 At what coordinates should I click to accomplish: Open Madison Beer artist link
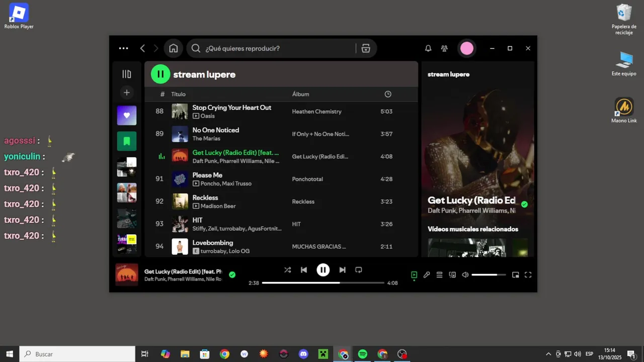pos(218,206)
